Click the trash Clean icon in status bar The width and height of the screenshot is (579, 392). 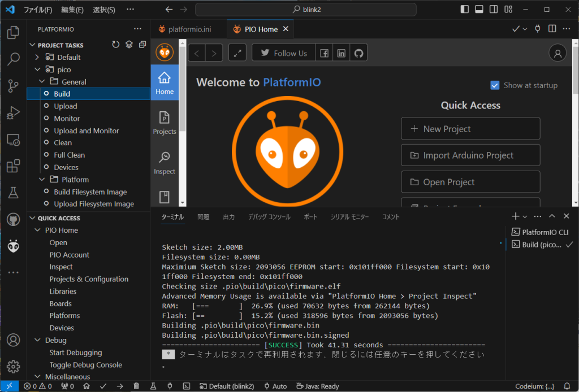136,386
